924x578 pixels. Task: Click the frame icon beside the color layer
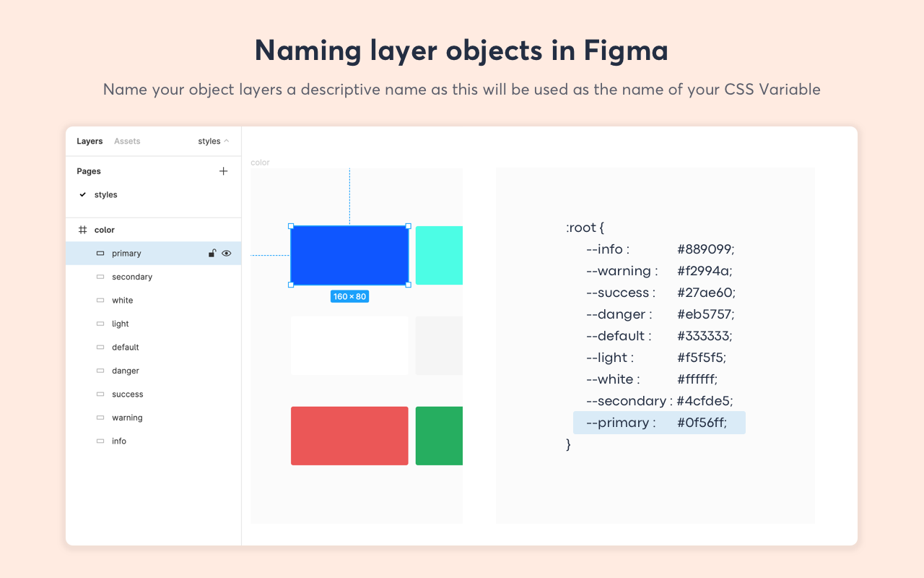click(82, 229)
